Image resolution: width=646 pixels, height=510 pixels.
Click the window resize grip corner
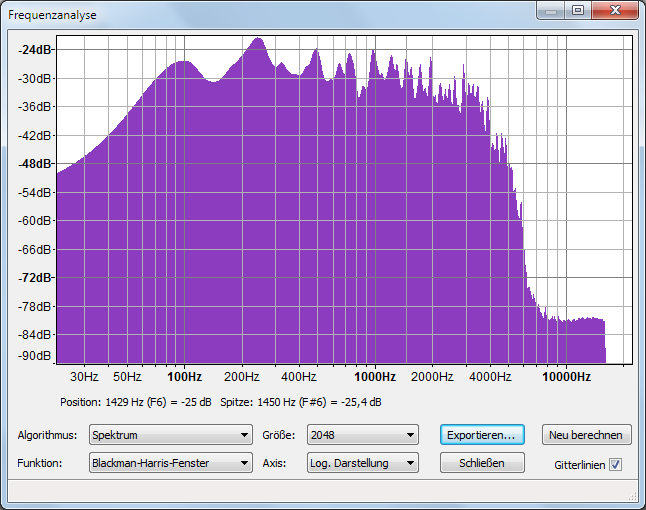click(632, 497)
